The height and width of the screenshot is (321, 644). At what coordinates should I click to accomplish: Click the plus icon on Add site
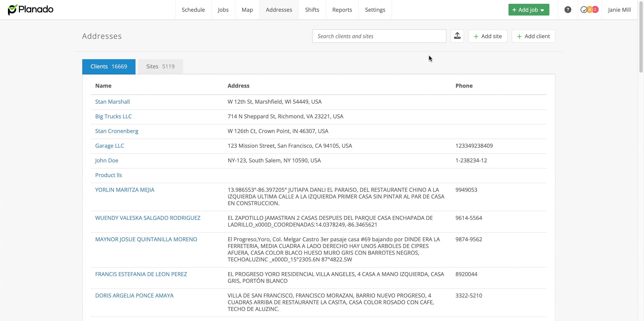(476, 37)
